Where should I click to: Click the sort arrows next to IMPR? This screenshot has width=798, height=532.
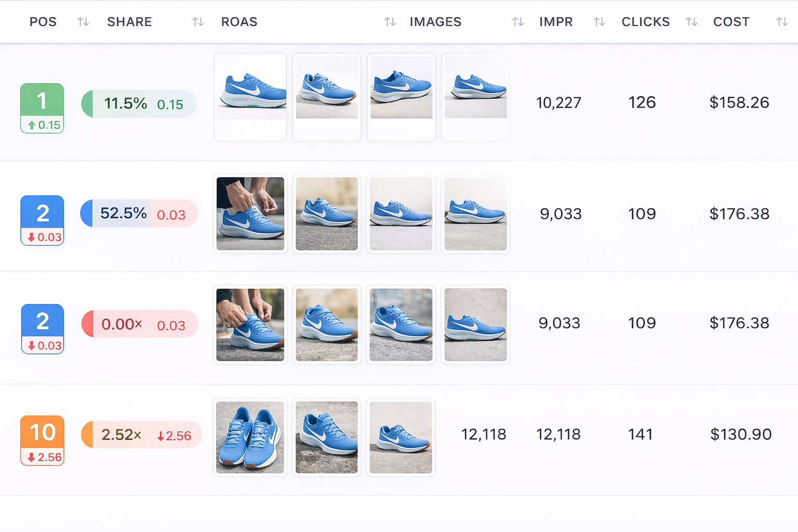[599, 22]
